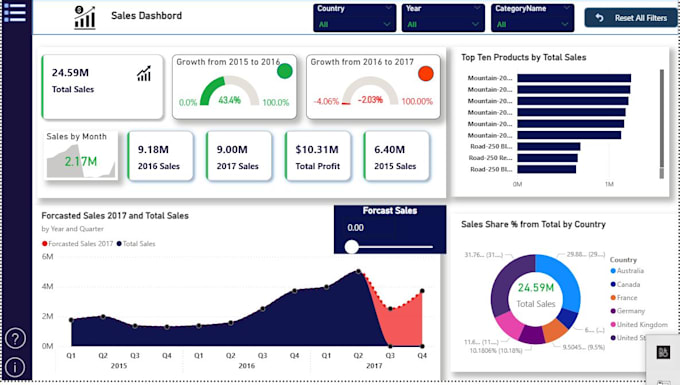Click the 9.00M 2017 Sales card
This screenshot has height=385, width=680.
point(239,156)
